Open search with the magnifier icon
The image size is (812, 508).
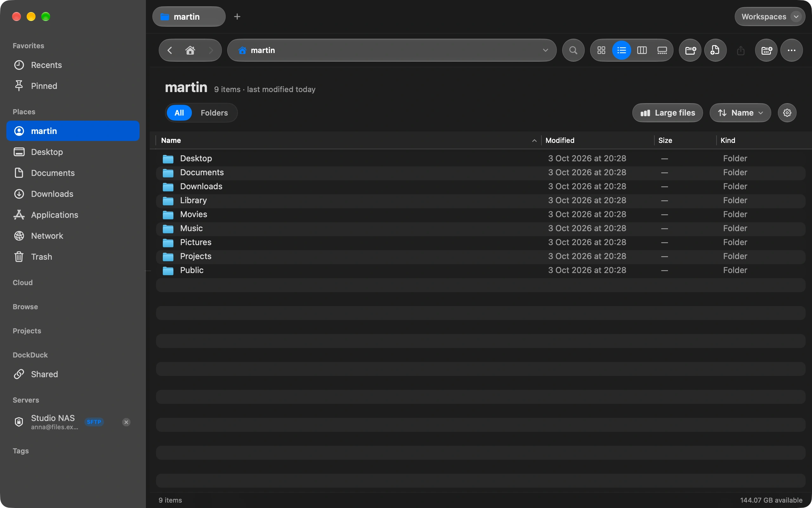point(573,50)
